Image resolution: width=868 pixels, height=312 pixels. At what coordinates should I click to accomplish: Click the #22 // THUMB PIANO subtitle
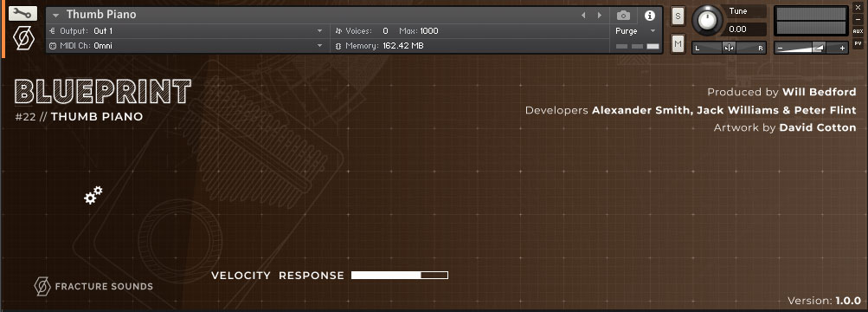tap(79, 116)
